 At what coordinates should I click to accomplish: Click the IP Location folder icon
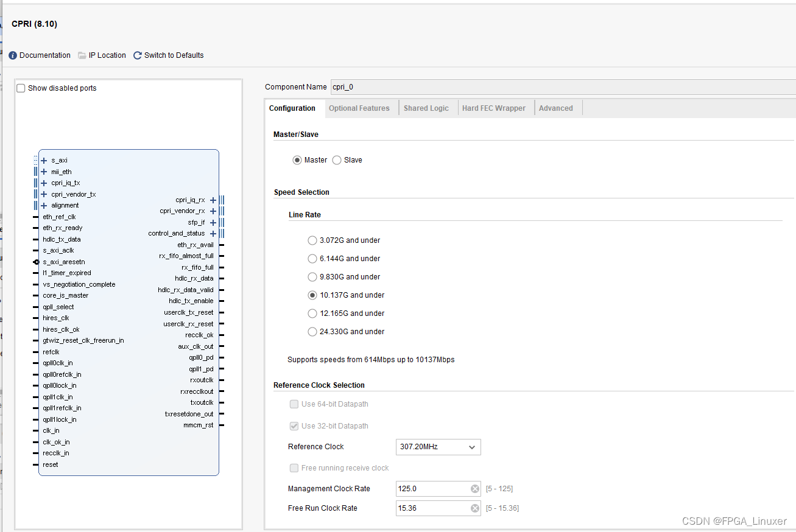pos(82,55)
